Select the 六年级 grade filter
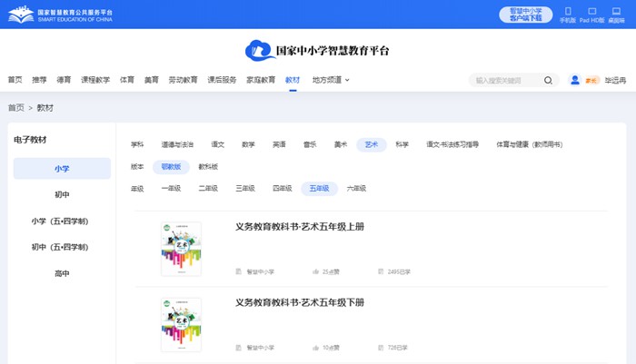This screenshot has width=636, height=364. click(356, 189)
